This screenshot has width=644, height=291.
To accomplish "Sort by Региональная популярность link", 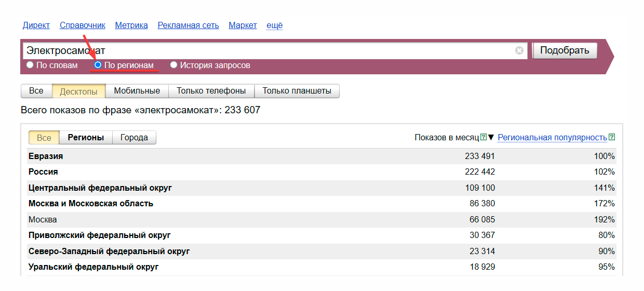I will click(553, 138).
